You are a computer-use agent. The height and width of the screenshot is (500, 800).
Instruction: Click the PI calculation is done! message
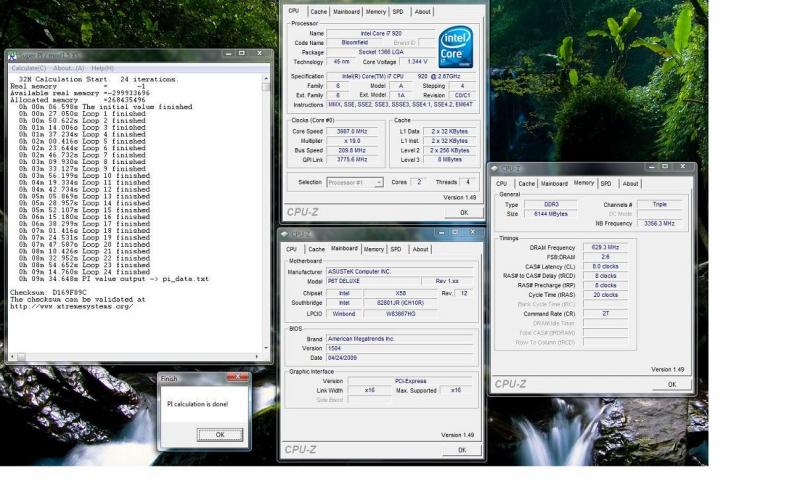[197, 404]
